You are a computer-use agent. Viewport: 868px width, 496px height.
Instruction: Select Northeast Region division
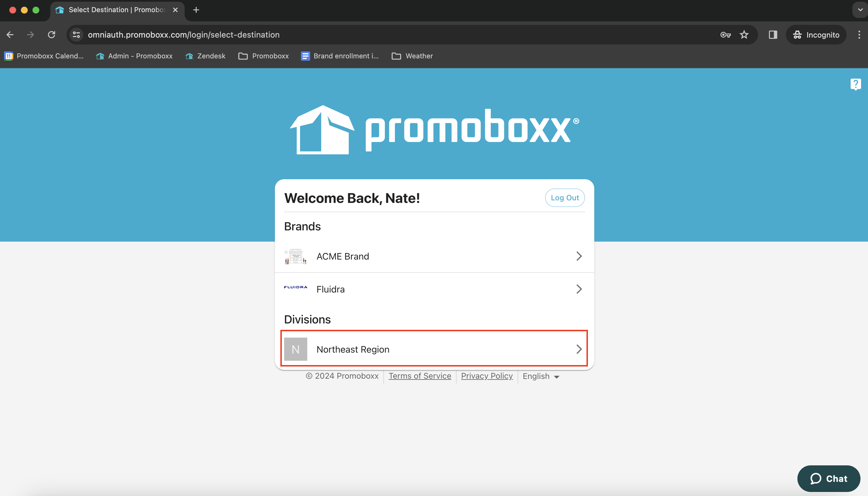[x=434, y=349]
